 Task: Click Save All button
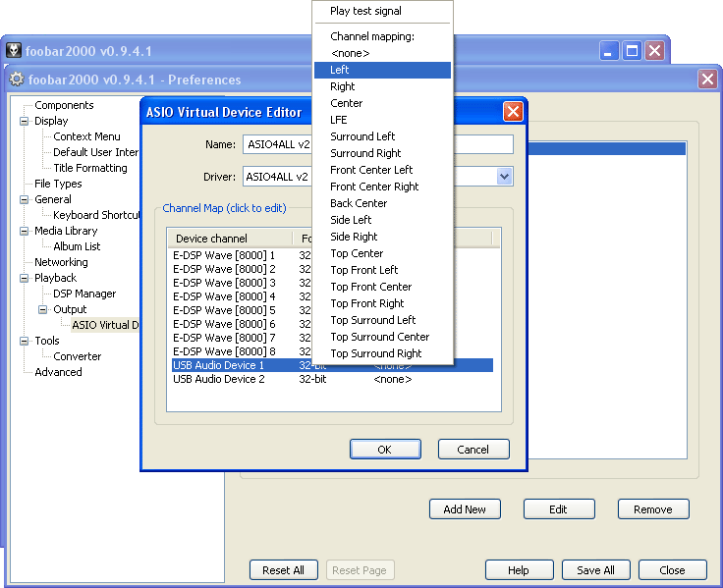coord(595,570)
